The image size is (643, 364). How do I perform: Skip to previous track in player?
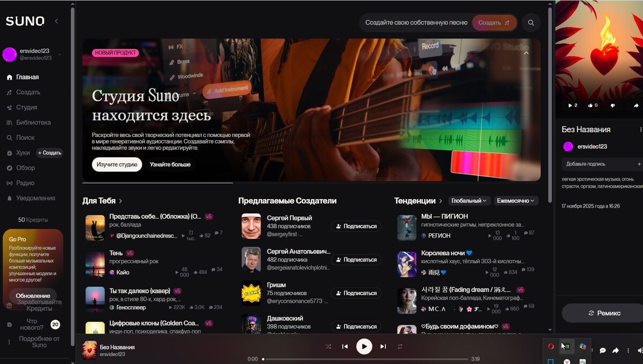345,346
